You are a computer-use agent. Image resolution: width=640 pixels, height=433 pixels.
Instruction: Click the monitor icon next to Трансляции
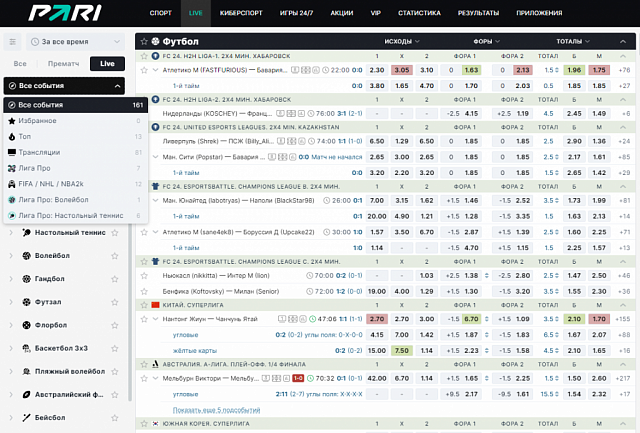tap(12, 152)
